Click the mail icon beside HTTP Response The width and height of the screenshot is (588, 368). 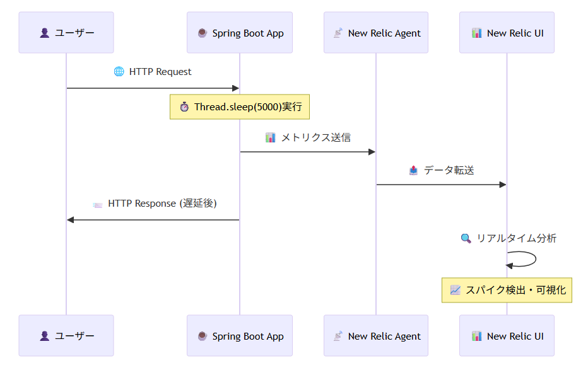(98, 204)
